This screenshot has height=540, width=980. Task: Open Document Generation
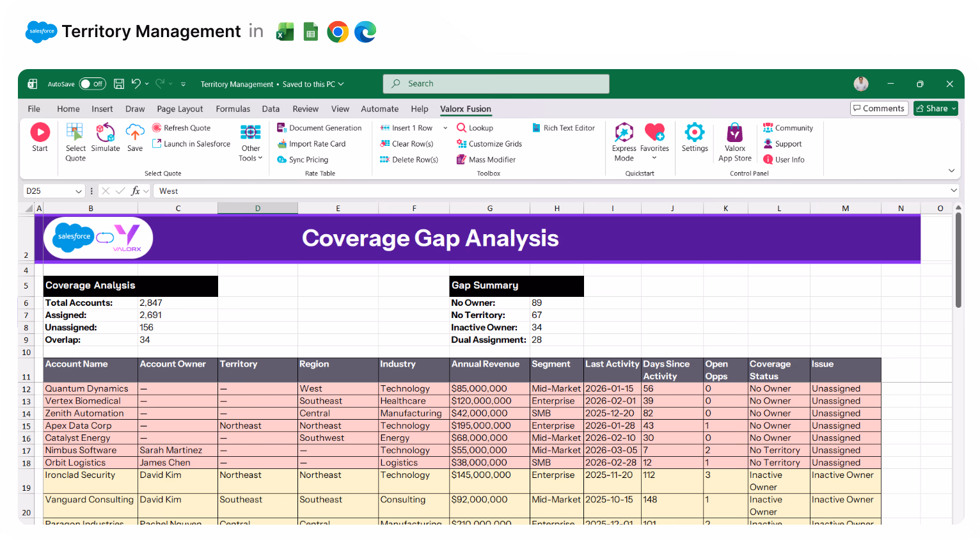[319, 127]
